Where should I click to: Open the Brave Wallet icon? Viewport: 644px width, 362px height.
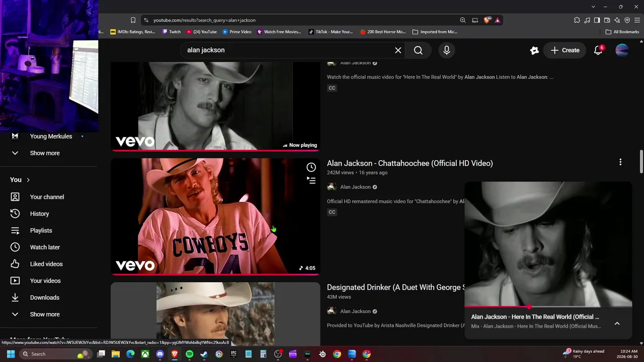[607, 20]
